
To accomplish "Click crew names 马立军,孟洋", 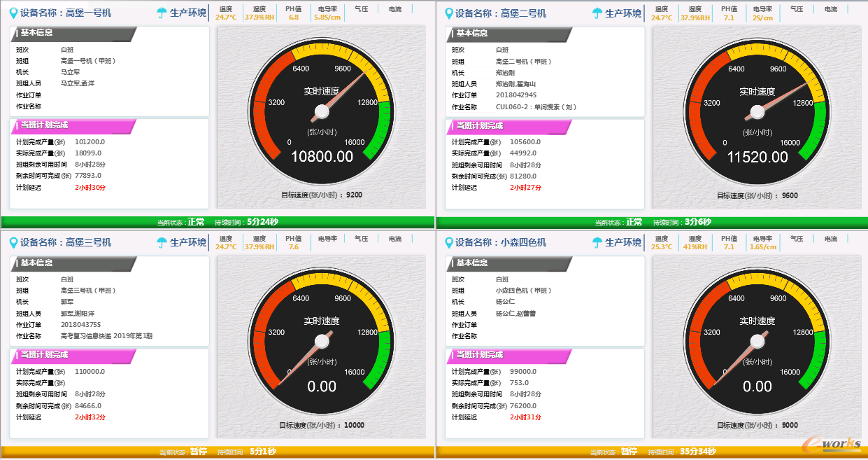I will click(x=77, y=83).
